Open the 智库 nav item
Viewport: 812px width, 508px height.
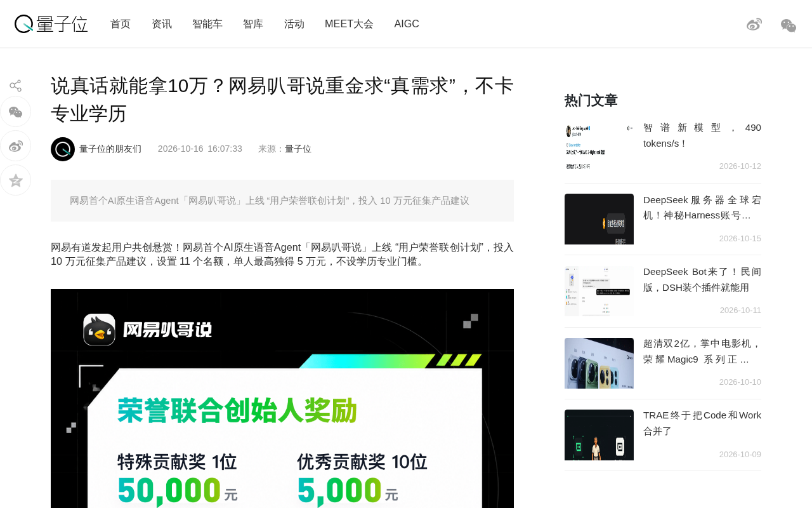pos(253,24)
